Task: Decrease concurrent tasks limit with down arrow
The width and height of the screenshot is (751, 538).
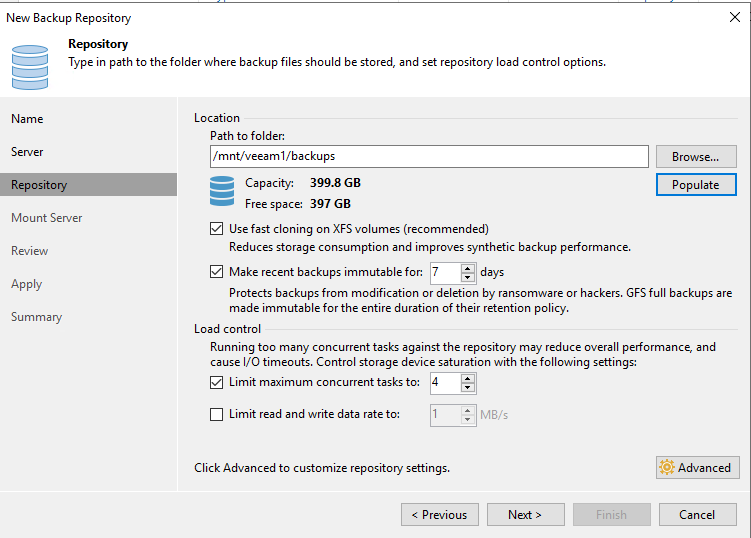Action: click(x=468, y=388)
